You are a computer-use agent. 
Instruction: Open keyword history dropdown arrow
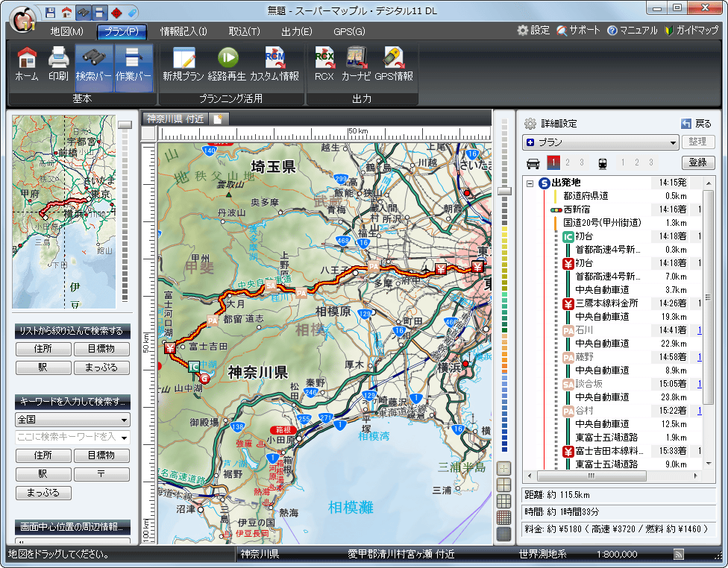pyautogui.click(x=125, y=438)
